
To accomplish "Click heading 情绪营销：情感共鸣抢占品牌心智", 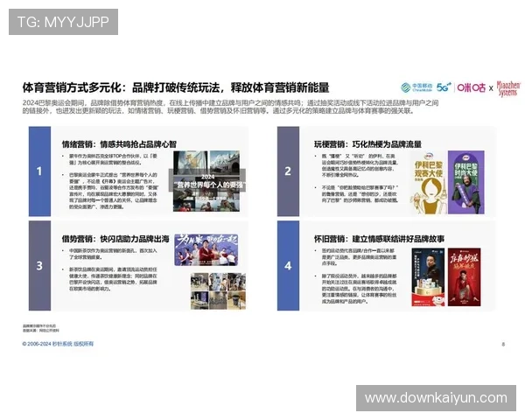I will coord(119,144).
